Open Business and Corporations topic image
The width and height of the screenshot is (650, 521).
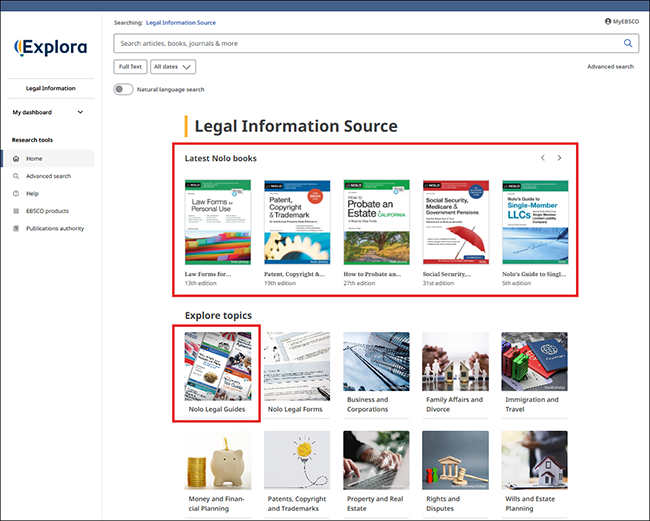coord(376,361)
